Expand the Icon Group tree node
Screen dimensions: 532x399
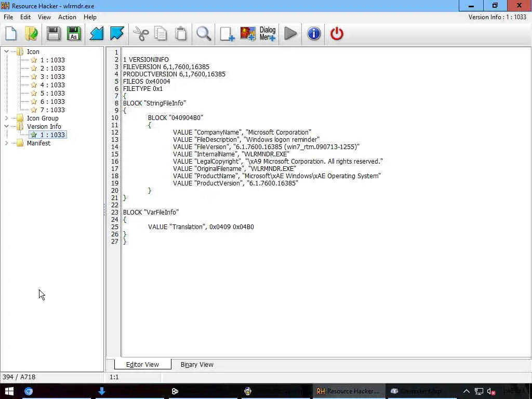click(x=6, y=118)
